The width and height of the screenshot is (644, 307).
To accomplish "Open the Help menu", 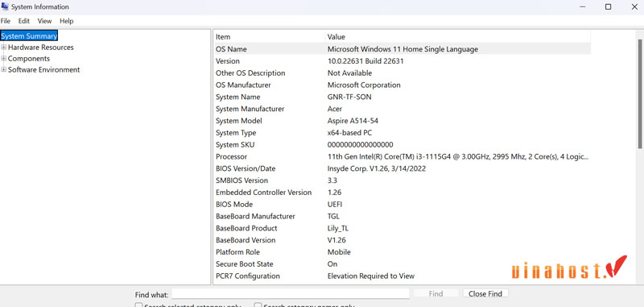I will click(x=67, y=21).
